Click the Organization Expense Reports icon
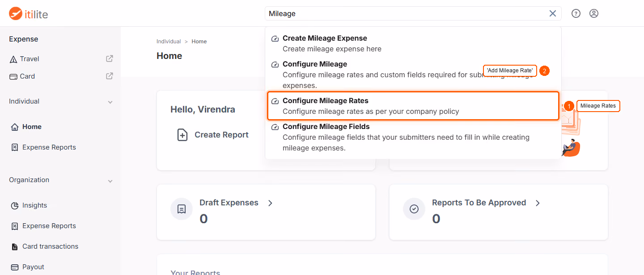This screenshot has height=275, width=644. tap(14, 226)
